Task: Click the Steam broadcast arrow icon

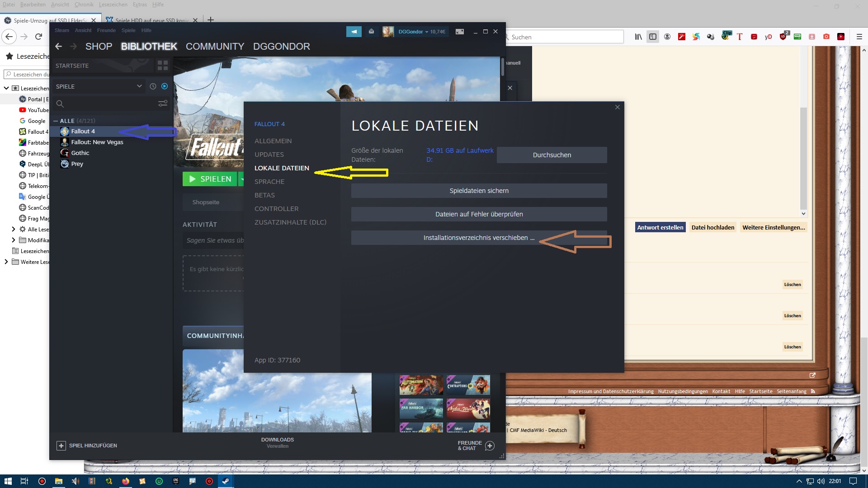Action: click(354, 32)
